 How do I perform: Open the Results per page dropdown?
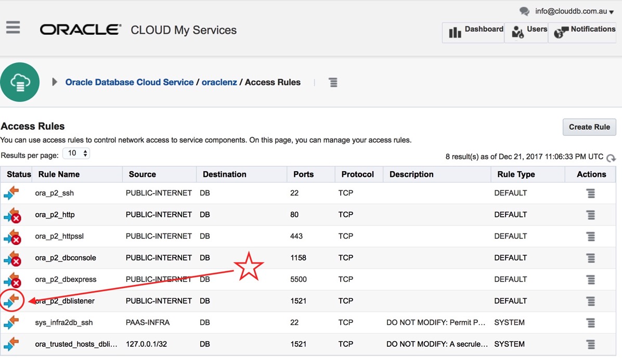click(x=76, y=153)
